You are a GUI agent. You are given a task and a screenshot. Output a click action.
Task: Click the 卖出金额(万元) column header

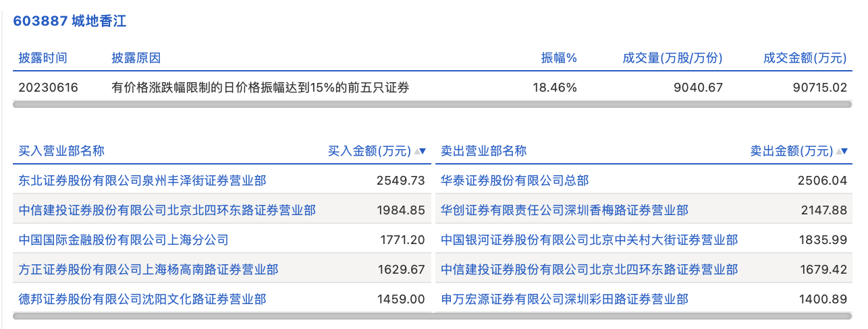pyautogui.click(x=792, y=151)
